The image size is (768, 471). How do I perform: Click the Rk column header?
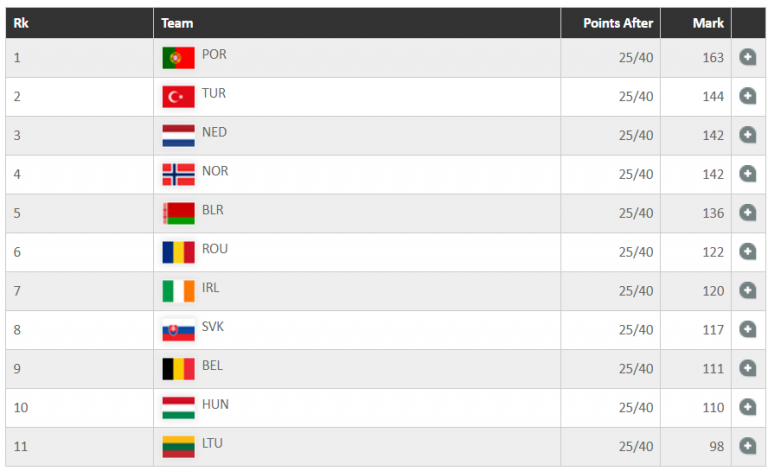point(21,23)
